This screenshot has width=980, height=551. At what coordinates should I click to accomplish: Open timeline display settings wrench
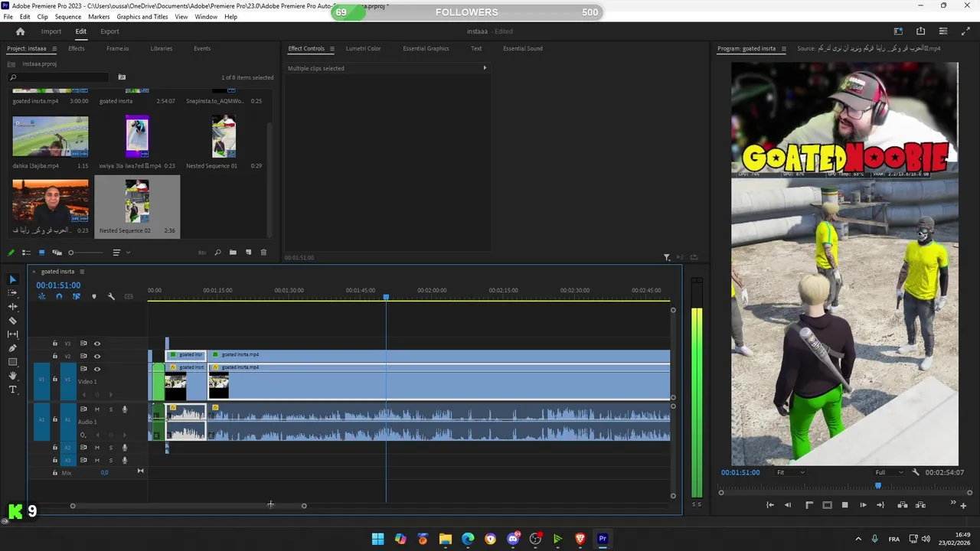coord(111,296)
